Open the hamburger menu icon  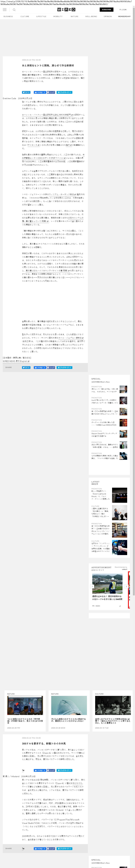(5, 10)
